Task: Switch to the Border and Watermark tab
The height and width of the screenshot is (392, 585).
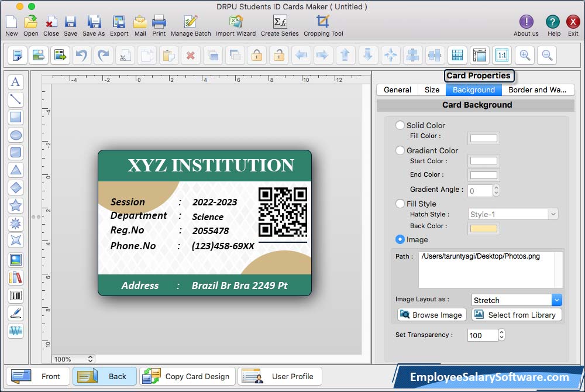Action: point(538,90)
